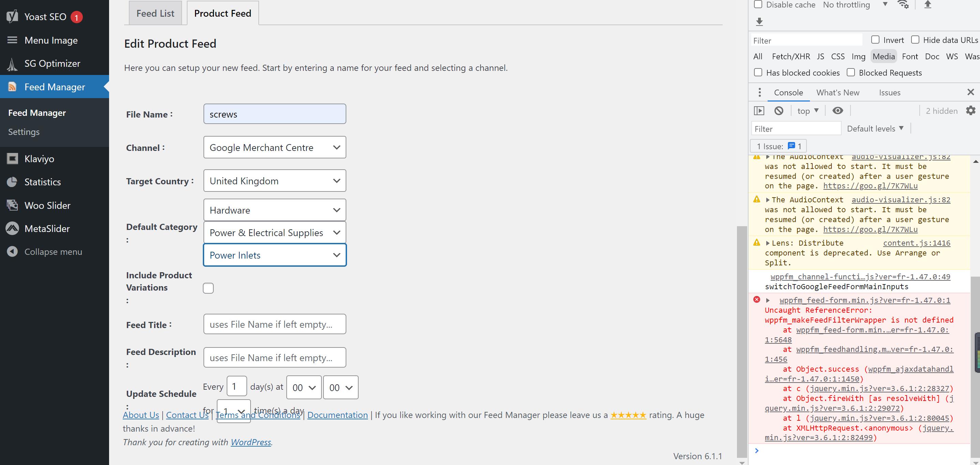Filter network by Fetch/XHR

click(791, 56)
